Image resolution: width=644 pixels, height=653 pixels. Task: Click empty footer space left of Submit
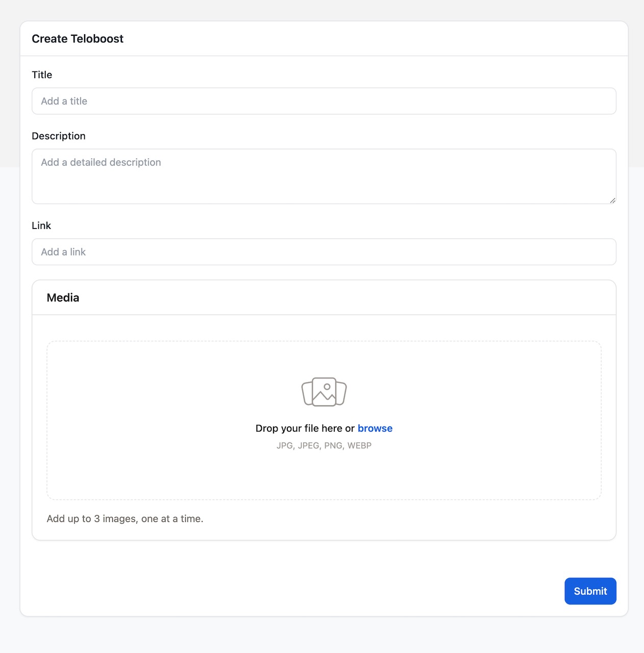point(306,591)
